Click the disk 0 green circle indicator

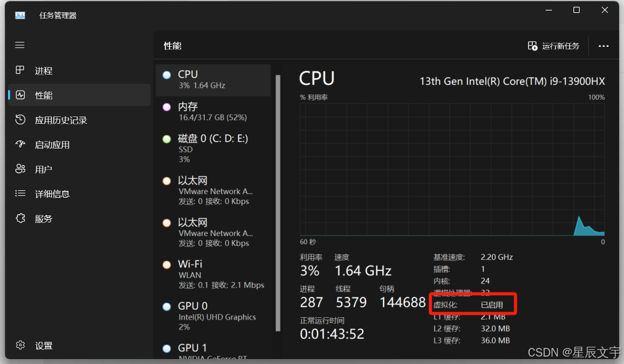pos(166,139)
